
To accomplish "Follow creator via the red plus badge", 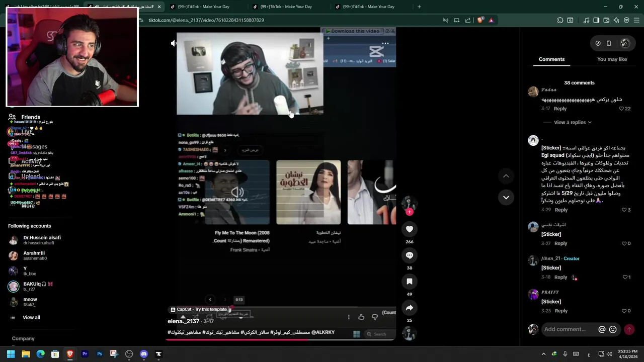I will [410, 212].
